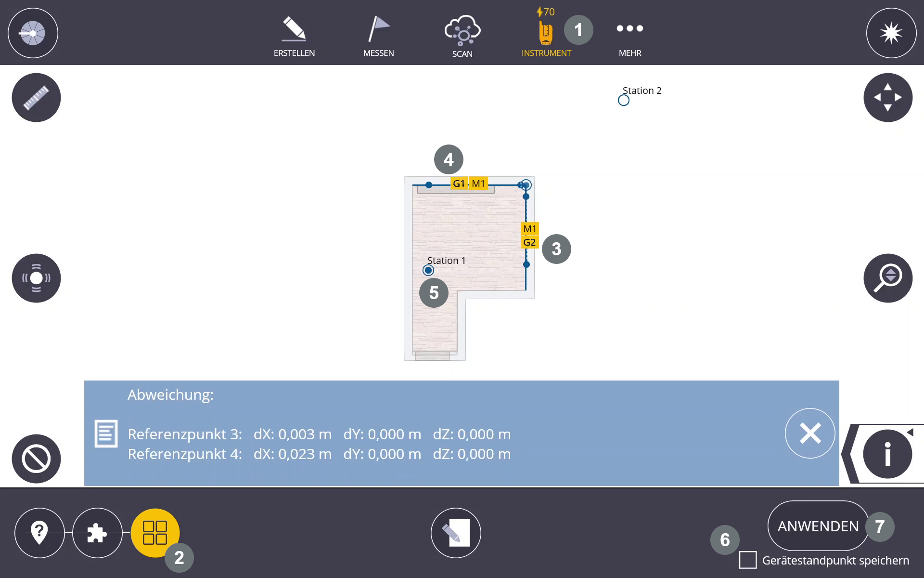The image size is (924, 578).
Task: Select the Station 2 point marker
Action: tap(623, 100)
